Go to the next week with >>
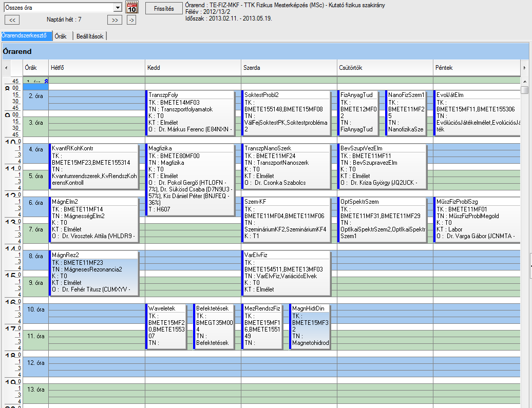532x408 pixels. pyautogui.click(x=115, y=20)
